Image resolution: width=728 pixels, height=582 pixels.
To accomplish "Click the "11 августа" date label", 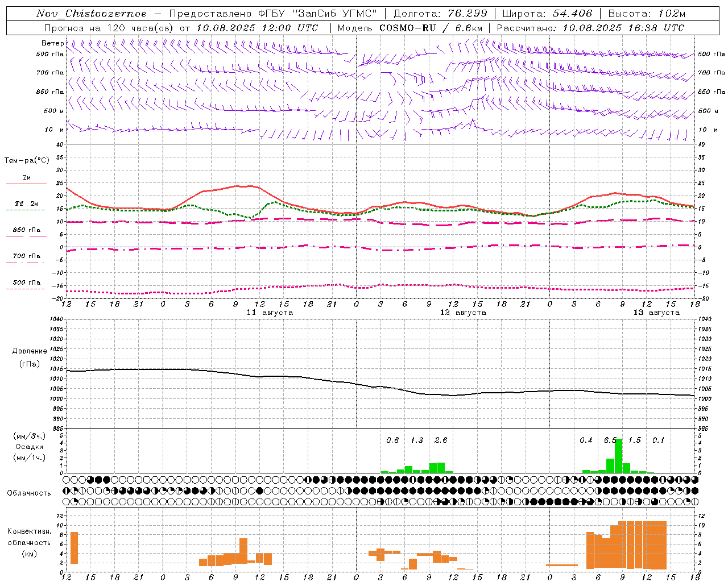I will coord(270,313).
